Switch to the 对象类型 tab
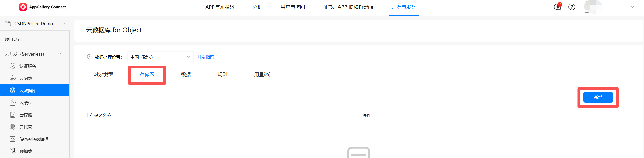The width and height of the screenshot is (644, 158). point(103,74)
